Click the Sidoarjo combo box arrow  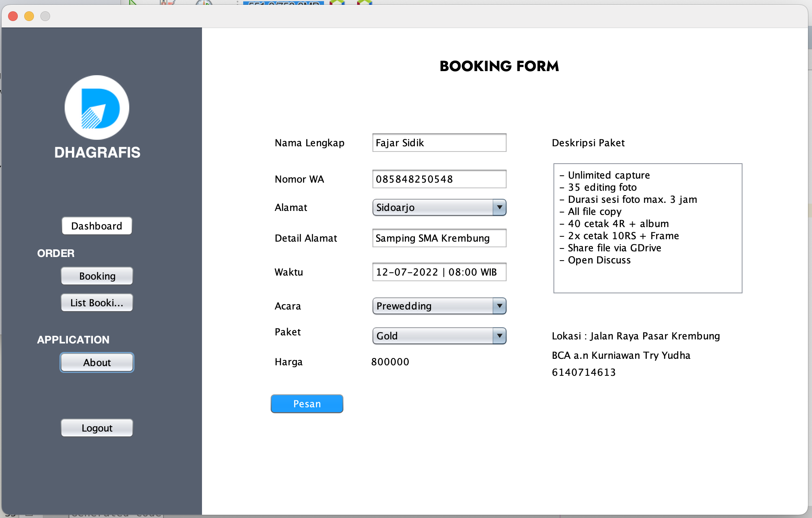(499, 207)
